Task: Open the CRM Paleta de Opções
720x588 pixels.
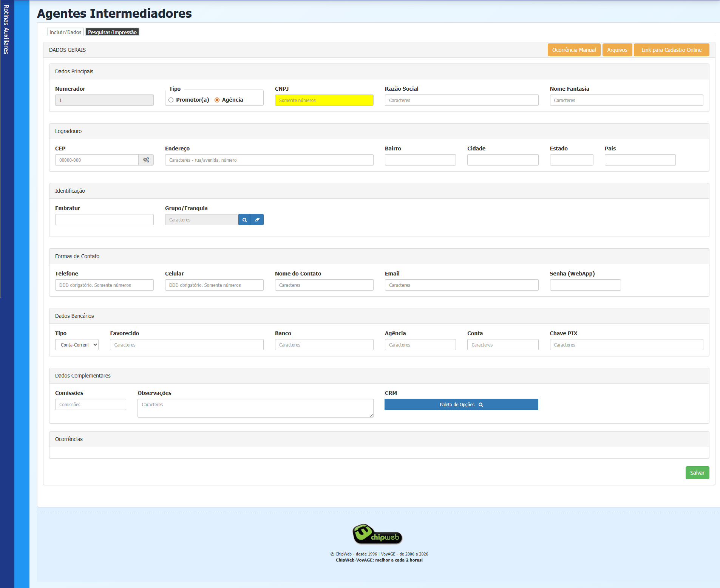Action: click(x=461, y=404)
